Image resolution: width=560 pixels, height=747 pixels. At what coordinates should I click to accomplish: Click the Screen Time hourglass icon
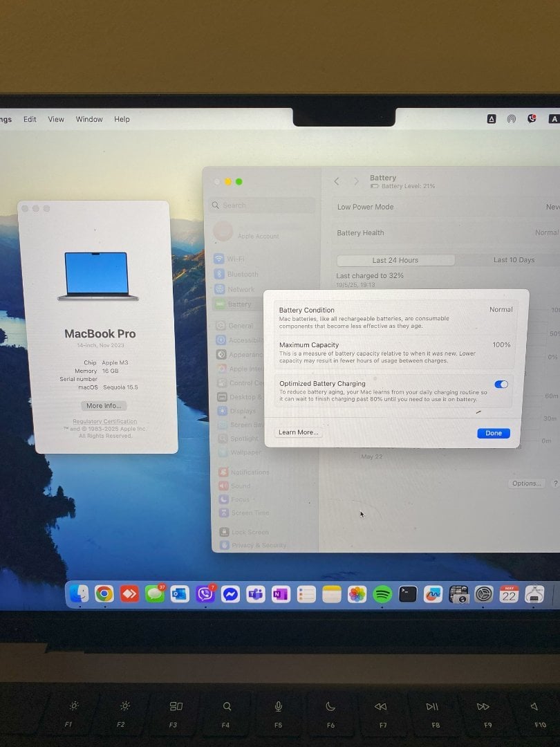223,513
